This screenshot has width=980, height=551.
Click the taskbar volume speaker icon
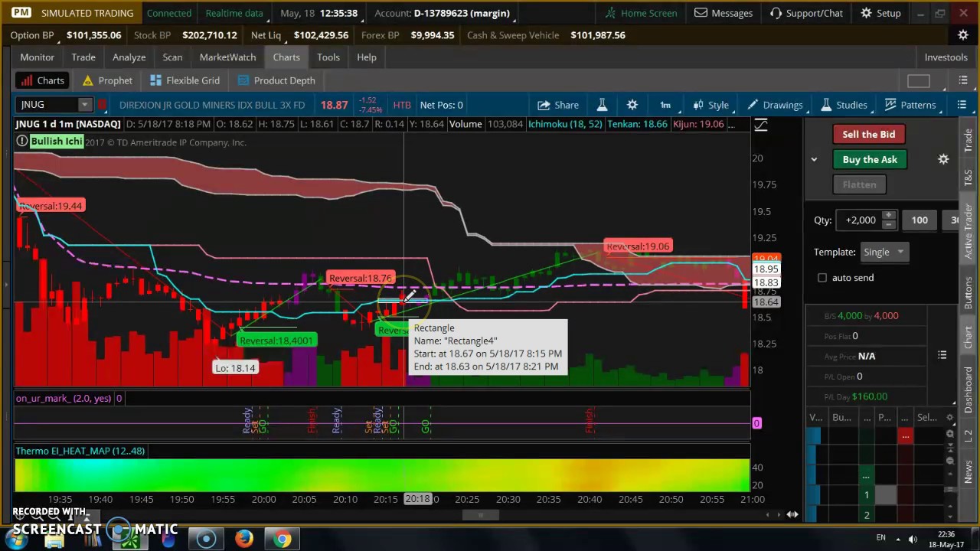pyautogui.click(x=912, y=539)
